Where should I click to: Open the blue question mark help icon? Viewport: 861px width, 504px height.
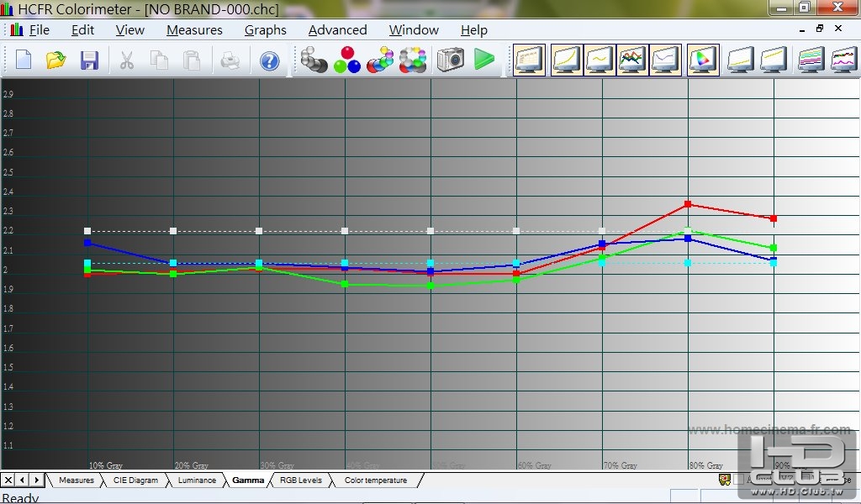(269, 60)
